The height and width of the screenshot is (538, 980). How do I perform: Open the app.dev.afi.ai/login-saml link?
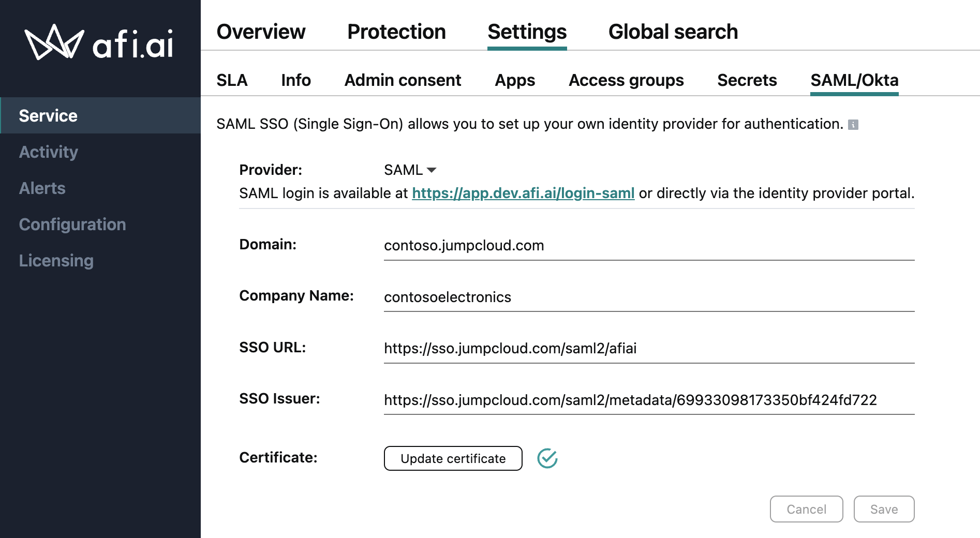(523, 193)
